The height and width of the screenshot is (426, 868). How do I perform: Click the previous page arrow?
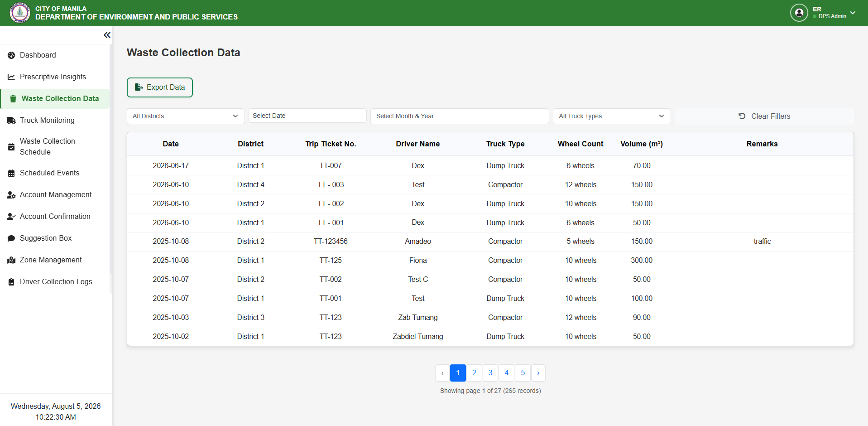[442, 373]
